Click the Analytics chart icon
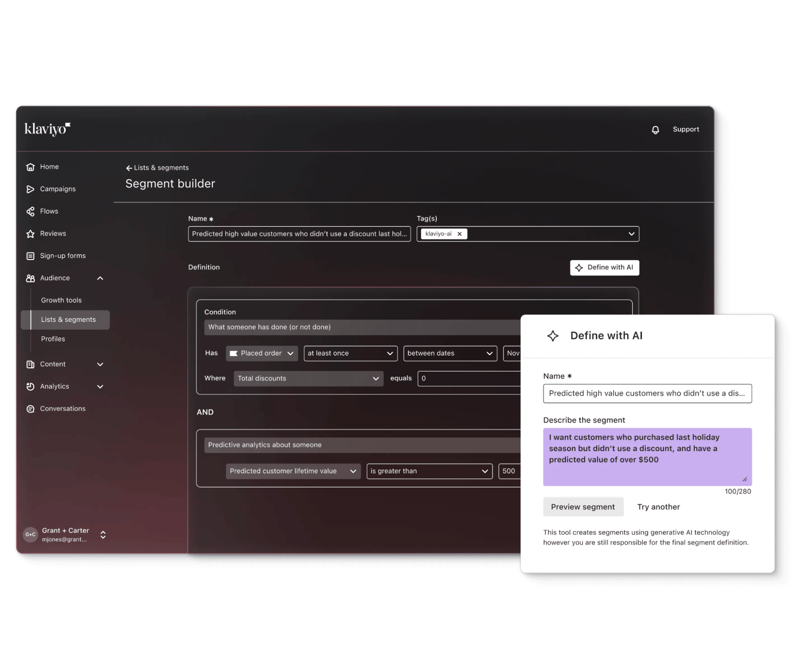The height and width of the screenshot is (672, 792). (x=31, y=386)
